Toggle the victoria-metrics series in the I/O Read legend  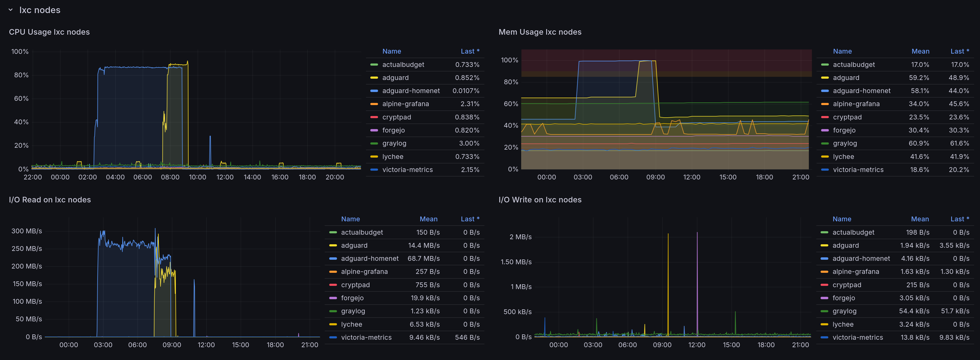[366, 338]
